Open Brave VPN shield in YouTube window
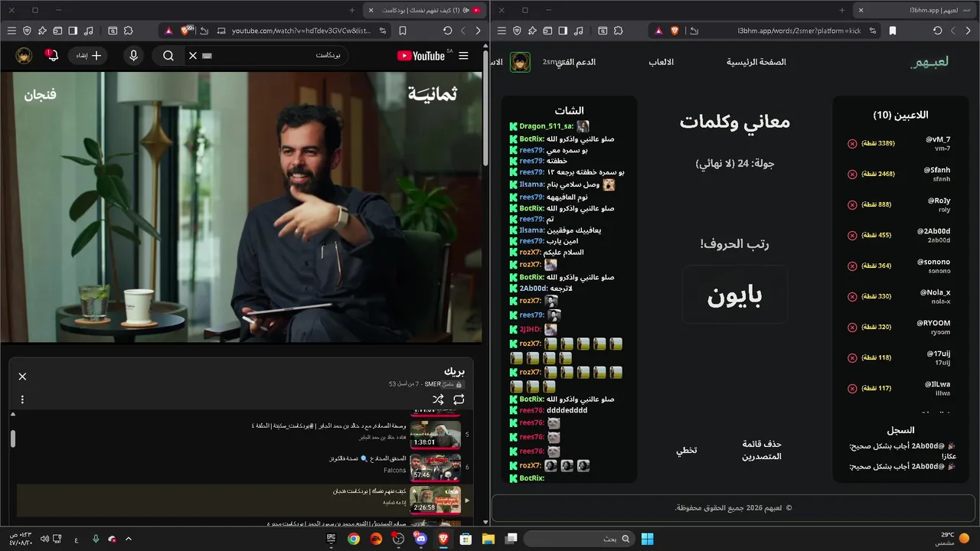 [27, 31]
